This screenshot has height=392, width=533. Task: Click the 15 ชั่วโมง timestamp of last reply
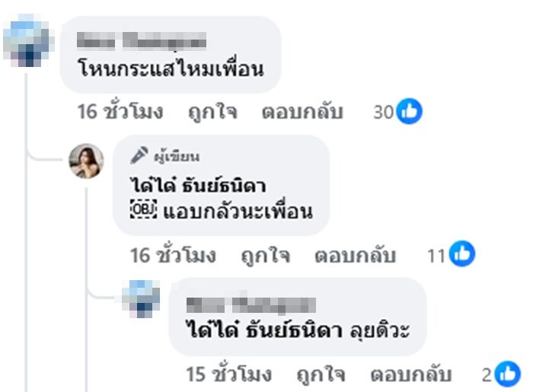point(228,374)
